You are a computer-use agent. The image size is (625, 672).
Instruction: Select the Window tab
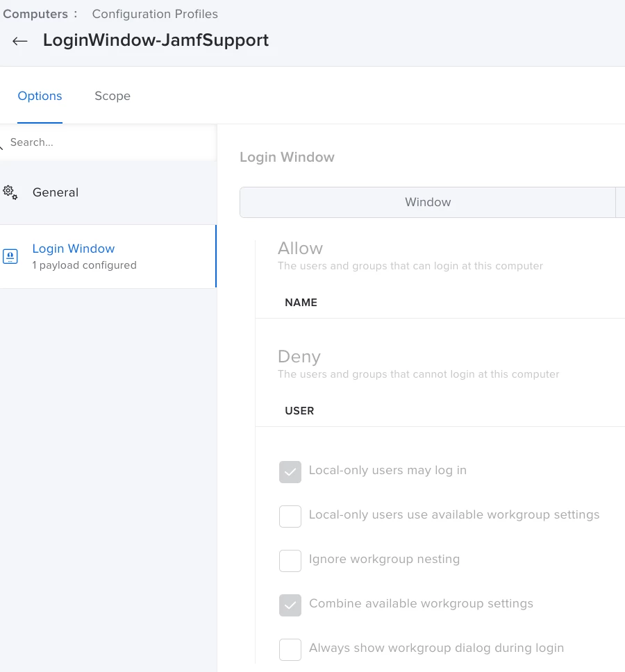point(427,202)
